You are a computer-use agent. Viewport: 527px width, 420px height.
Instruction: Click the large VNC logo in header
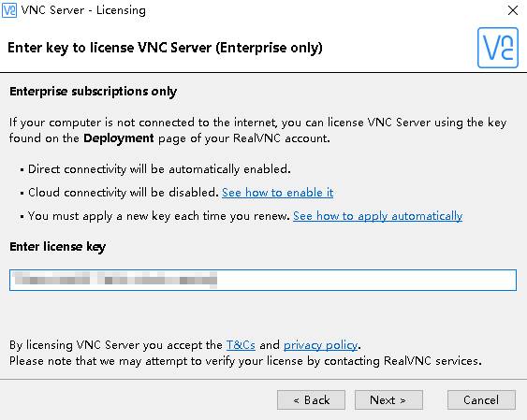[498, 48]
